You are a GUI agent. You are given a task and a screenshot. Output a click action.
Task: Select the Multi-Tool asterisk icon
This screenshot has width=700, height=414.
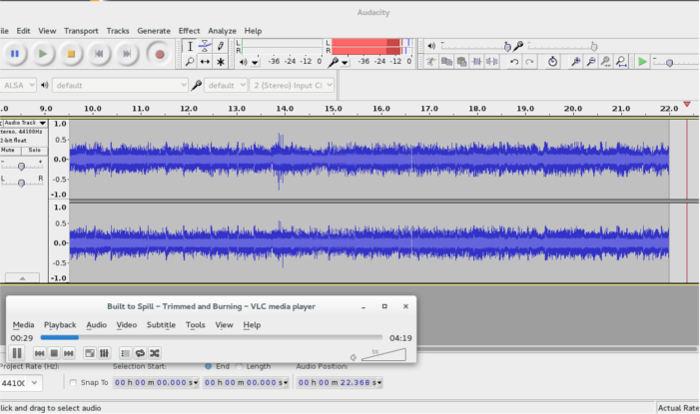tap(220, 62)
